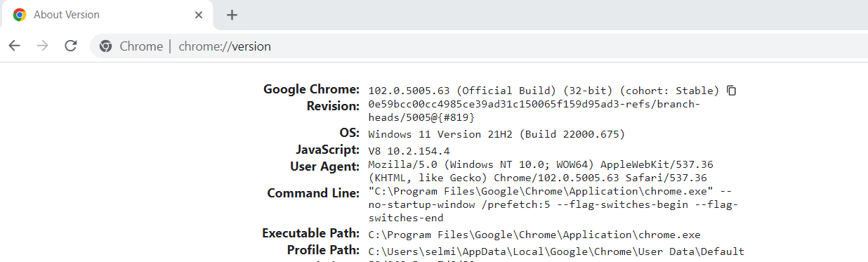Click the forward navigation arrow
Screen dimensions: 868x262
[x=42, y=46]
